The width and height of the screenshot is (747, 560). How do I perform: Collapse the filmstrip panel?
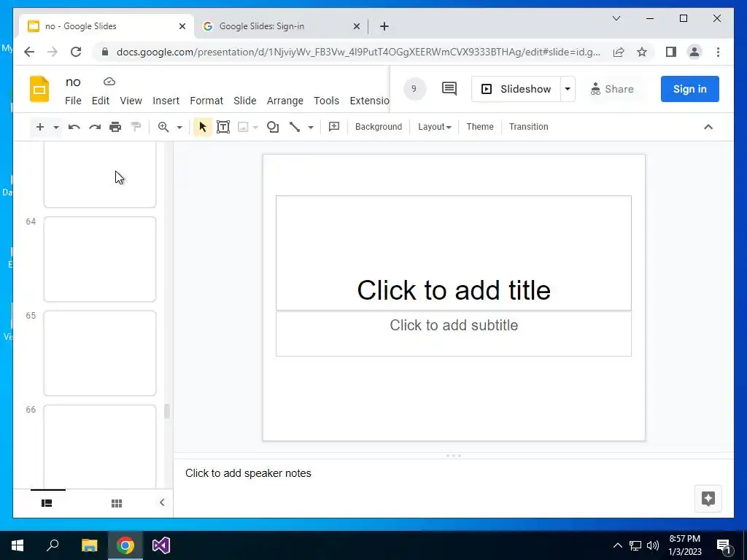[162, 502]
